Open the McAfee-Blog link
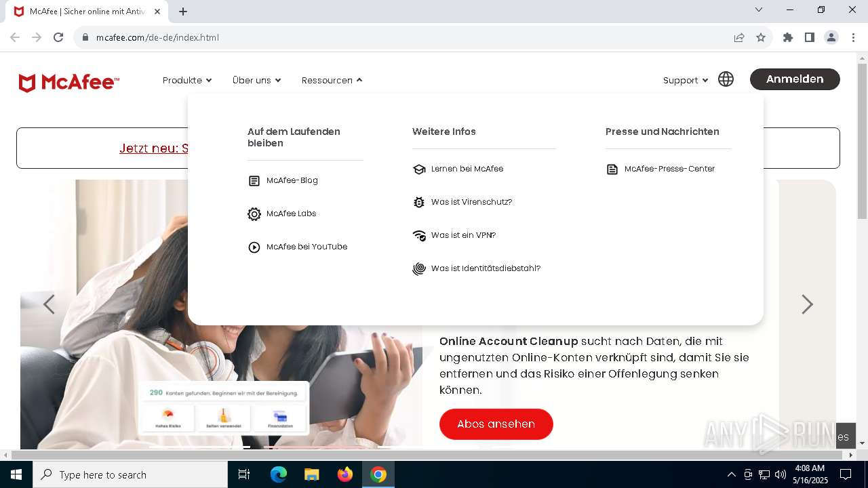 point(292,180)
